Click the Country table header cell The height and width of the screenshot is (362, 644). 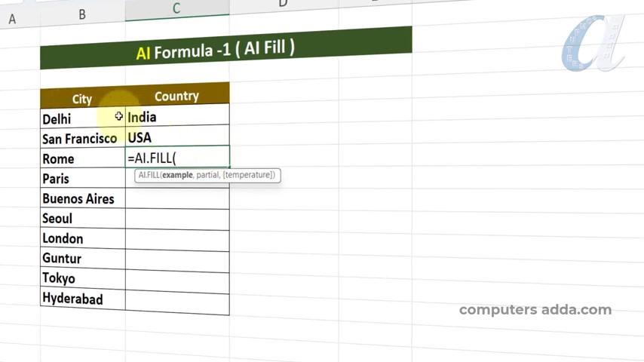coord(177,95)
